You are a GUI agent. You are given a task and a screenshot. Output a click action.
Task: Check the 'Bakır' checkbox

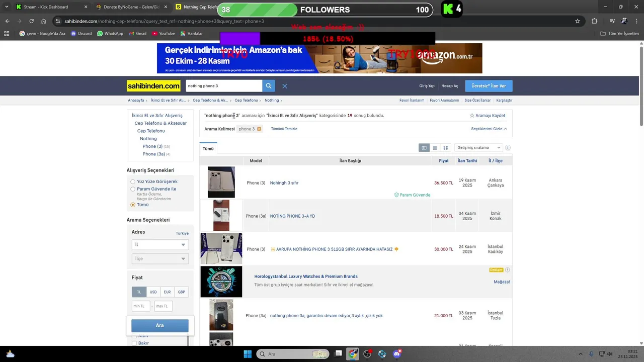[x=134, y=343]
